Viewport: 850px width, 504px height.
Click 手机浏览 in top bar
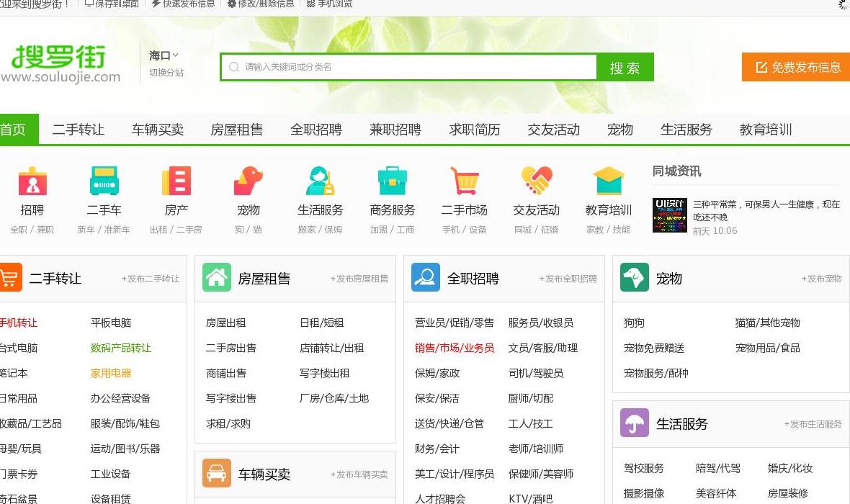tap(330, 4)
